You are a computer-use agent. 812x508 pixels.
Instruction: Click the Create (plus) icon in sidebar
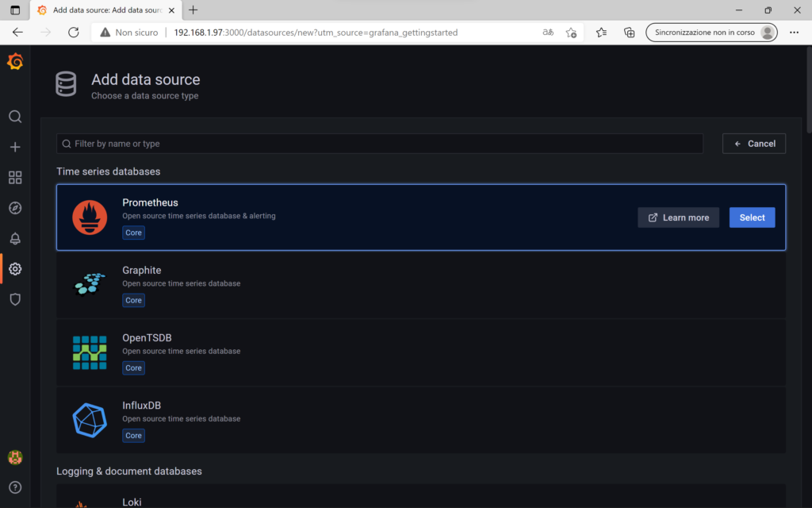coord(15,146)
